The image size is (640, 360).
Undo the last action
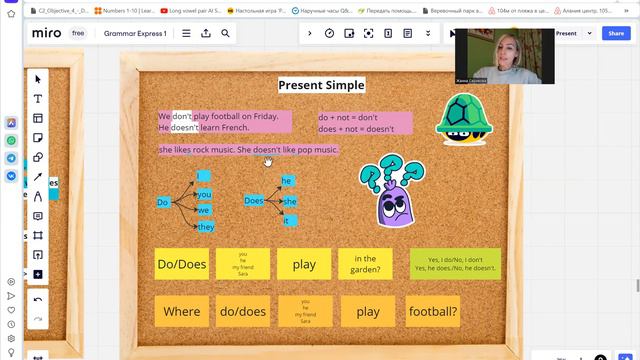[38, 300]
